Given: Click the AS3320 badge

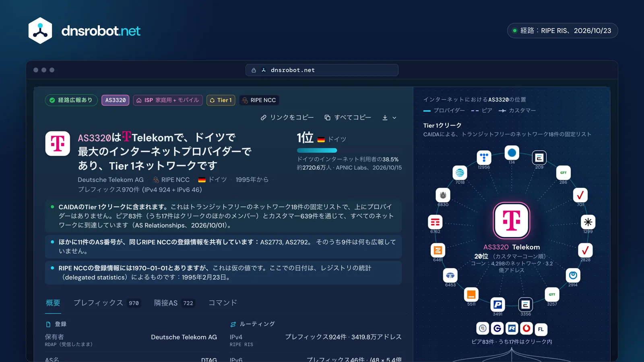Looking at the screenshot, I should tap(116, 100).
